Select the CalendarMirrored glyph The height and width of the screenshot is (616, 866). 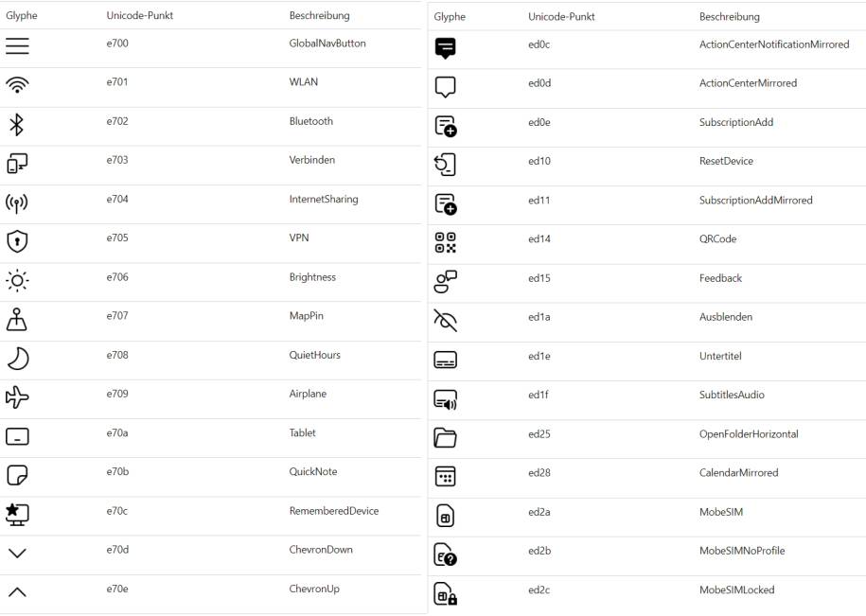[x=445, y=476]
